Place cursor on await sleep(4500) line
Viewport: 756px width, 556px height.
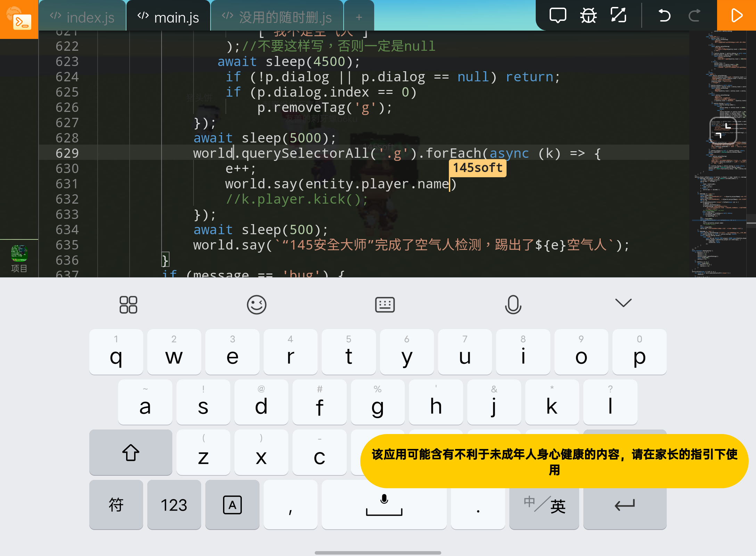click(x=289, y=62)
